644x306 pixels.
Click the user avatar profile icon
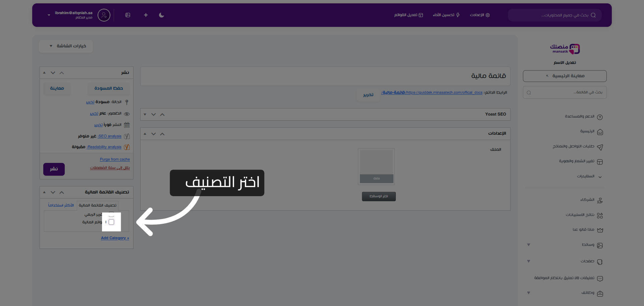point(104,15)
